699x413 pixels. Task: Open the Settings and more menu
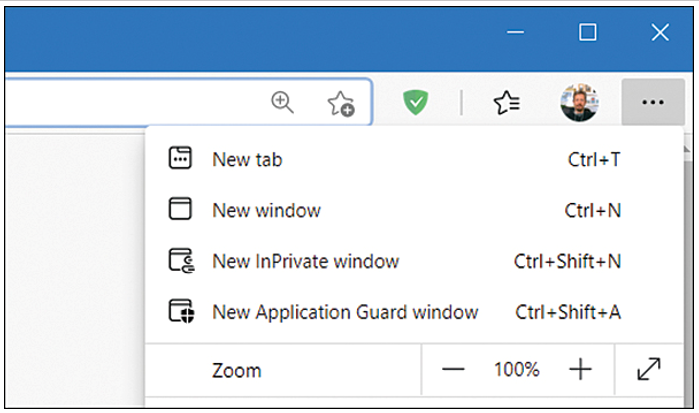653,102
